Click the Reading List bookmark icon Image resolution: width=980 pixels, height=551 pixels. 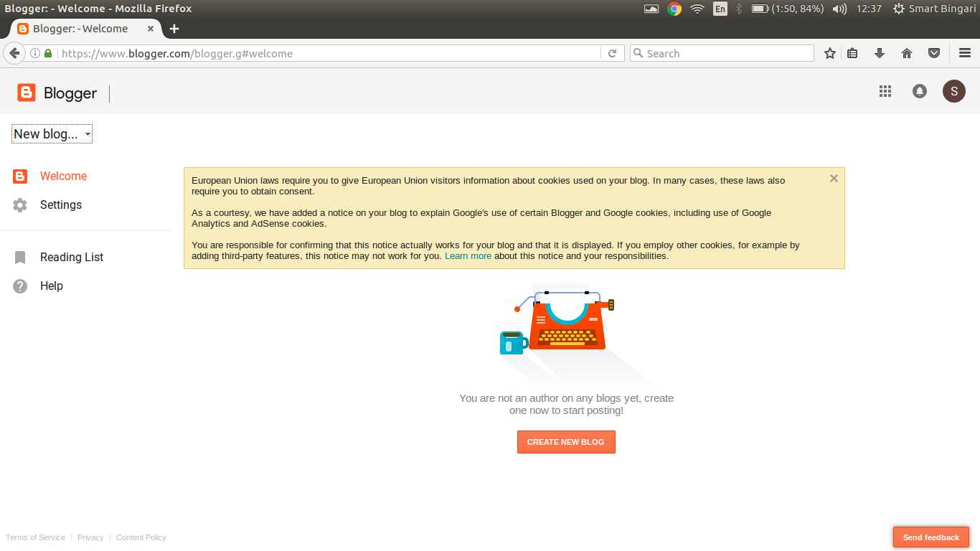click(20, 257)
